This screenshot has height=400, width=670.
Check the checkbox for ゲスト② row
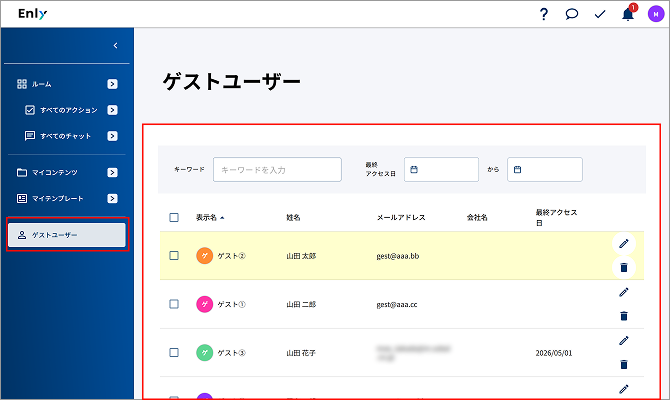(x=174, y=256)
